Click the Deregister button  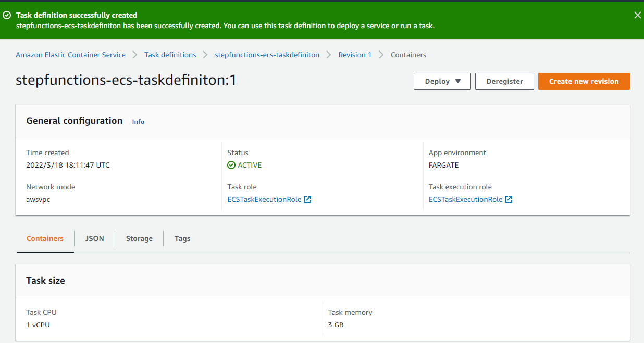(x=504, y=81)
